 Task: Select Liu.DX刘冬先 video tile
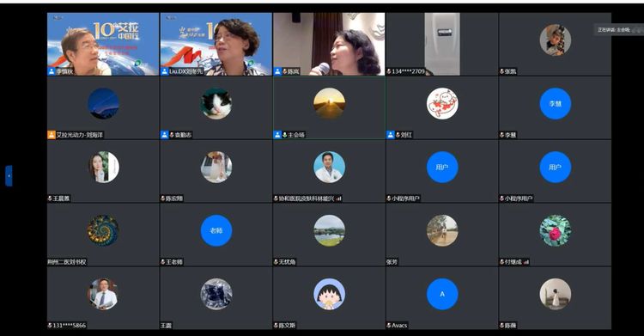216,44
